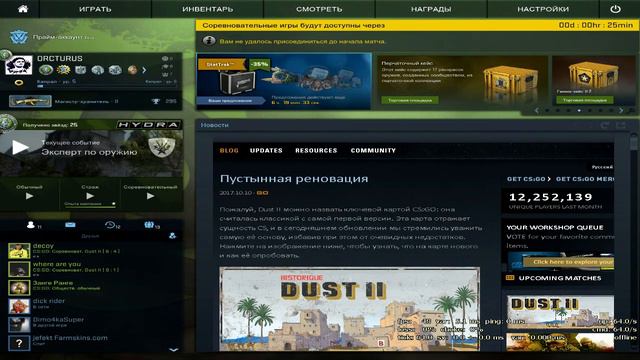The height and width of the screenshot is (360, 640).
Task: Open the СМОТРЕТЬ menu
Action: (319, 9)
